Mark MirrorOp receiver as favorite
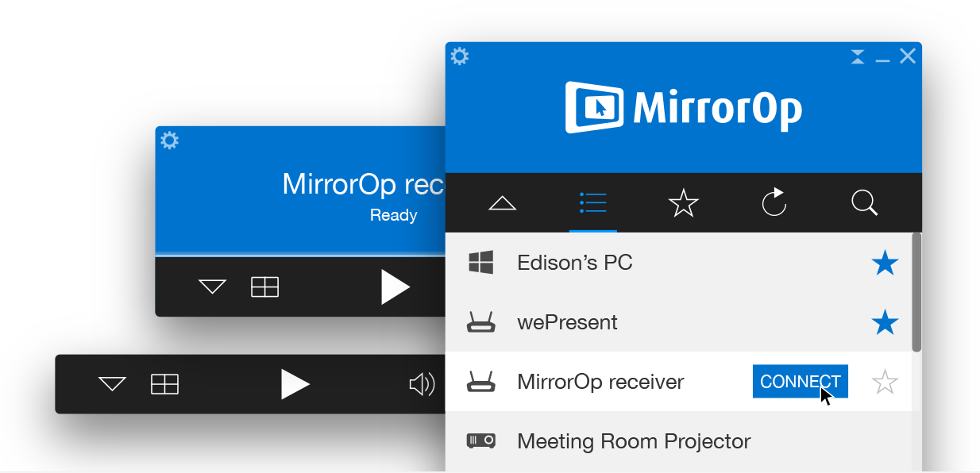This screenshot has width=980, height=473. pos(884,383)
